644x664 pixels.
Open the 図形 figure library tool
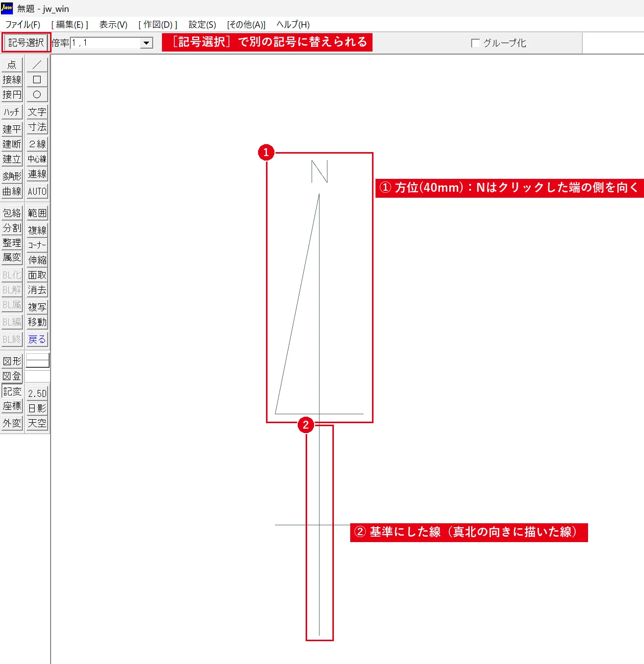tap(12, 361)
